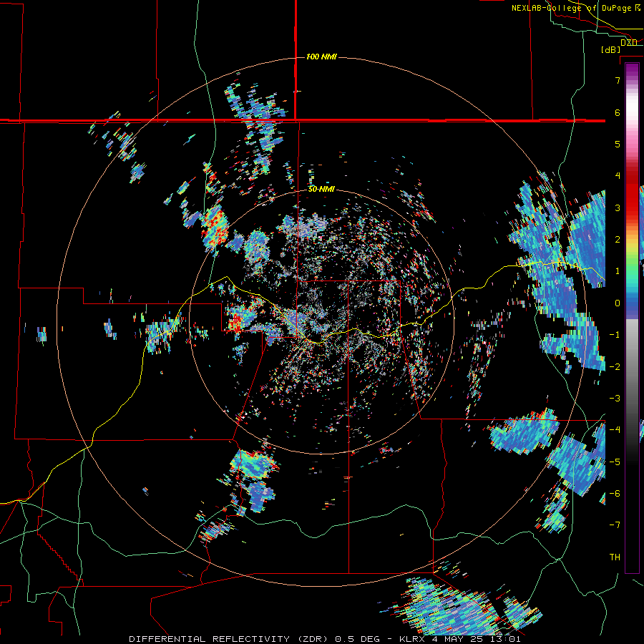Click the "-5" color scale label
This screenshot has width=644, height=644.
point(615,462)
